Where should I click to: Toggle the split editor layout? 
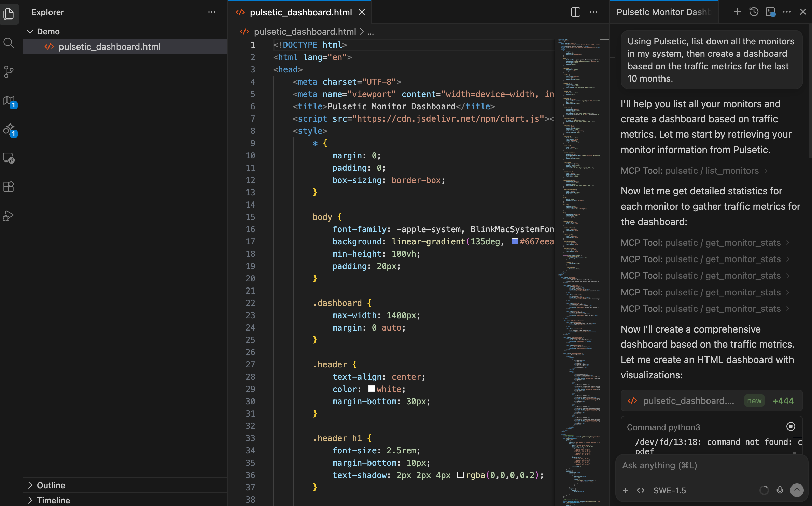[x=576, y=12]
